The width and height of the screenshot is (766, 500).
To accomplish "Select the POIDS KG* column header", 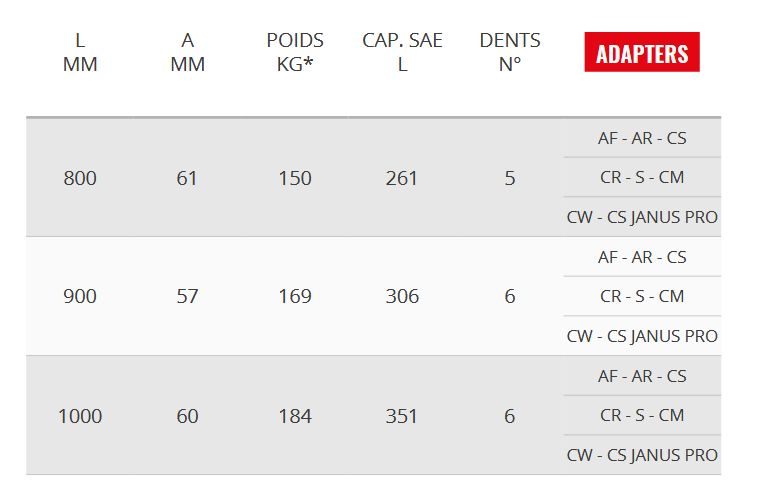I will (x=295, y=53).
